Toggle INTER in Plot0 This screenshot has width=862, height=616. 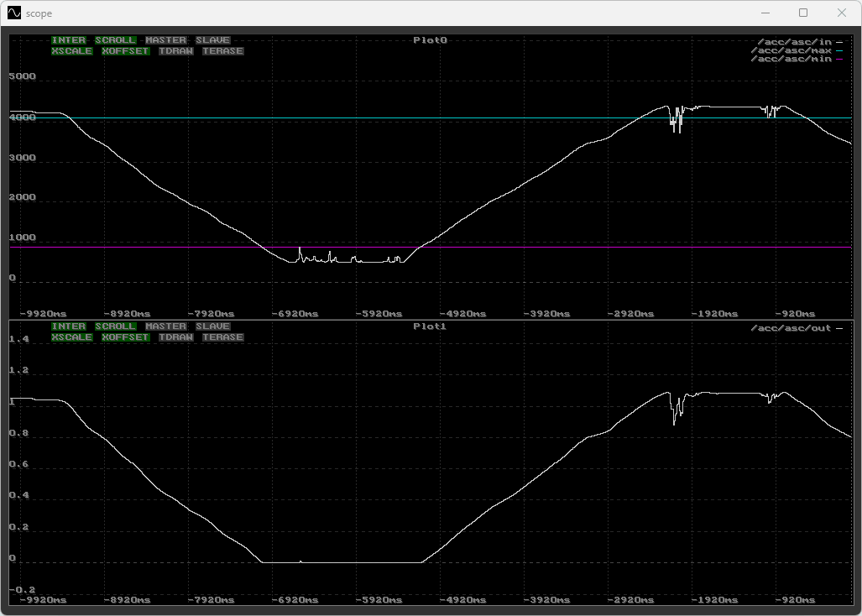(69, 40)
